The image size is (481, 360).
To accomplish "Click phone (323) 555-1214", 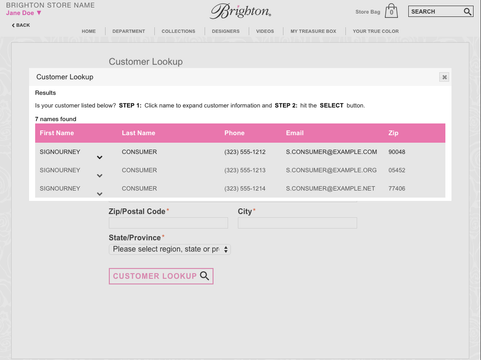I will [x=245, y=189].
